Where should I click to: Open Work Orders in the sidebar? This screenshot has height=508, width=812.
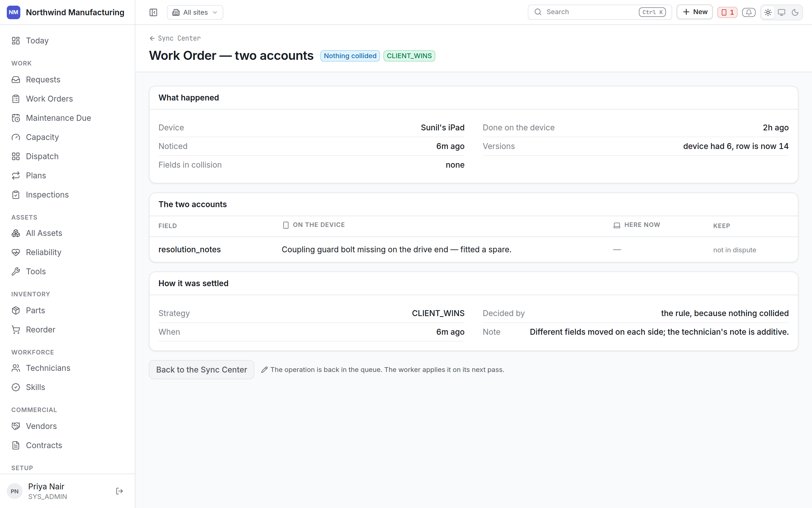click(x=67, y=99)
